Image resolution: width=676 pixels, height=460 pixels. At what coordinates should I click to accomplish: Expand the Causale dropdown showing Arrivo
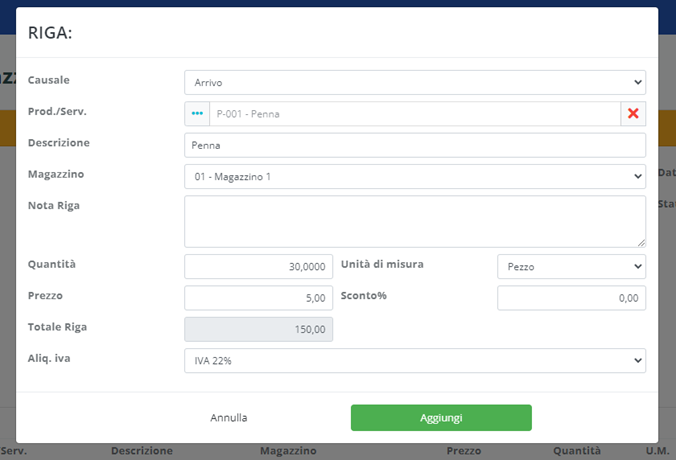(414, 82)
